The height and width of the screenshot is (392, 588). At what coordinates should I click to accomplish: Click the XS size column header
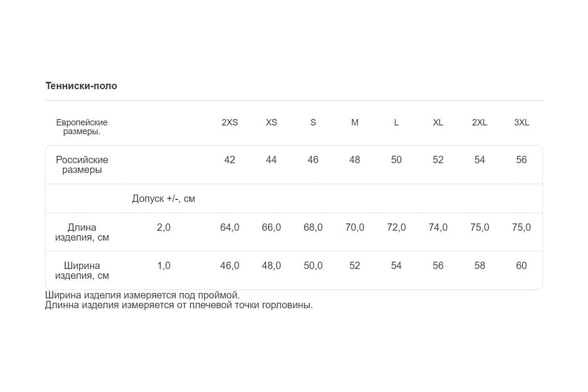pos(271,122)
